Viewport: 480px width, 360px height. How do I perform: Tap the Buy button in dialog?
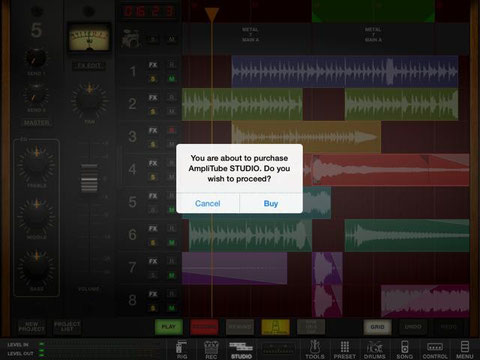[271, 203]
